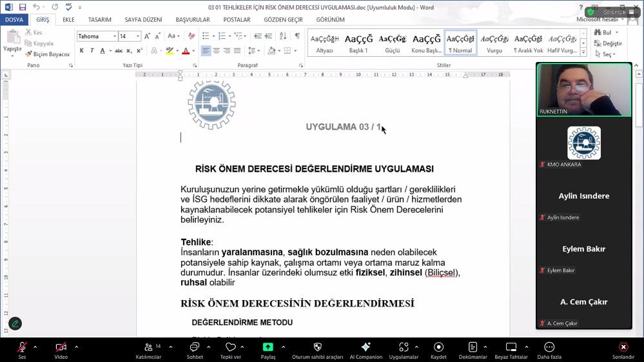Select left align paragraph button
The width and height of the screenshot is (644, 362).
point(206,50)
